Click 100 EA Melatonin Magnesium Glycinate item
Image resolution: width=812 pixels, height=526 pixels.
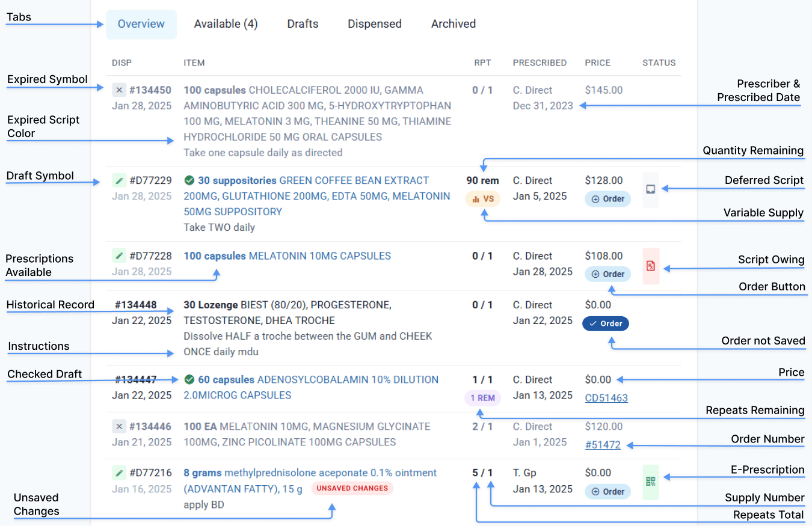coord(307,434)
